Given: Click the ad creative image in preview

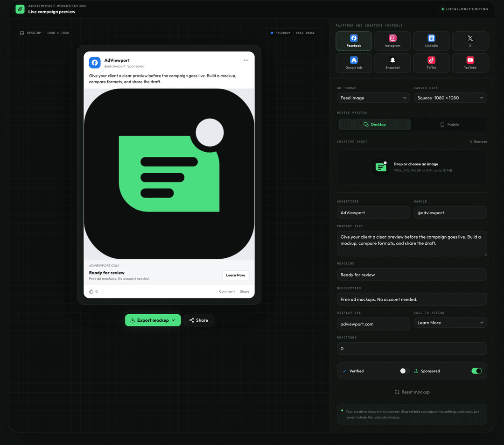Looking at the screenshot, I should 169,174.
